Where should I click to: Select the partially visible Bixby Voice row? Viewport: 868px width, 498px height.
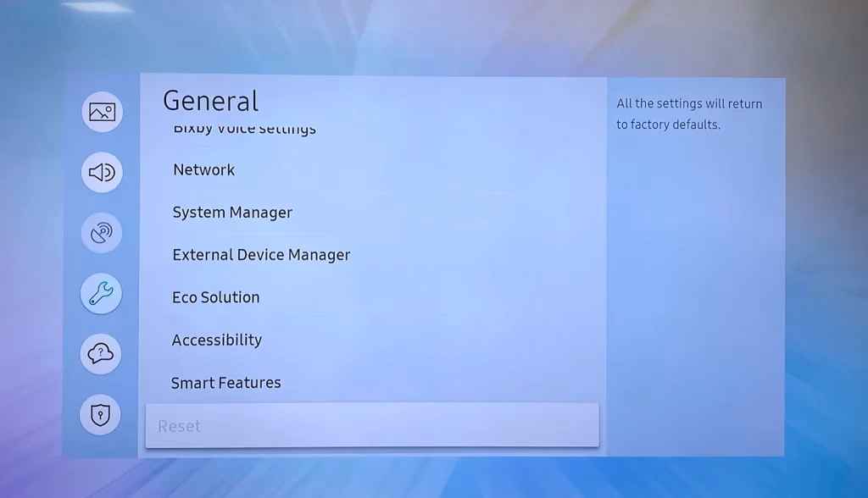[x=244, y=129]
